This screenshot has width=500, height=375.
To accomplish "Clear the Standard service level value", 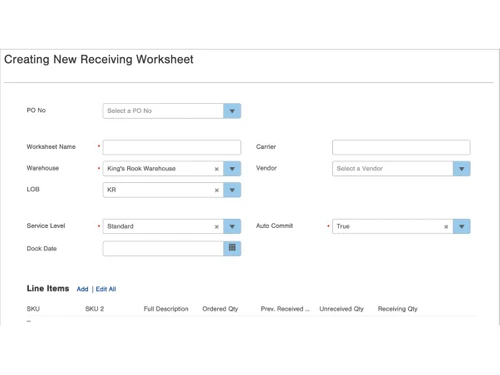I will pos(217,227).
